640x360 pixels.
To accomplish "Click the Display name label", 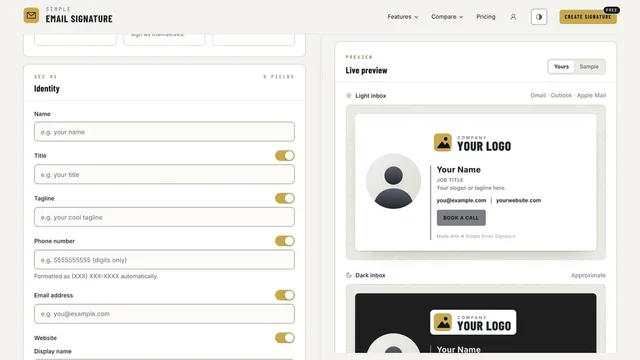I will 53,351.
